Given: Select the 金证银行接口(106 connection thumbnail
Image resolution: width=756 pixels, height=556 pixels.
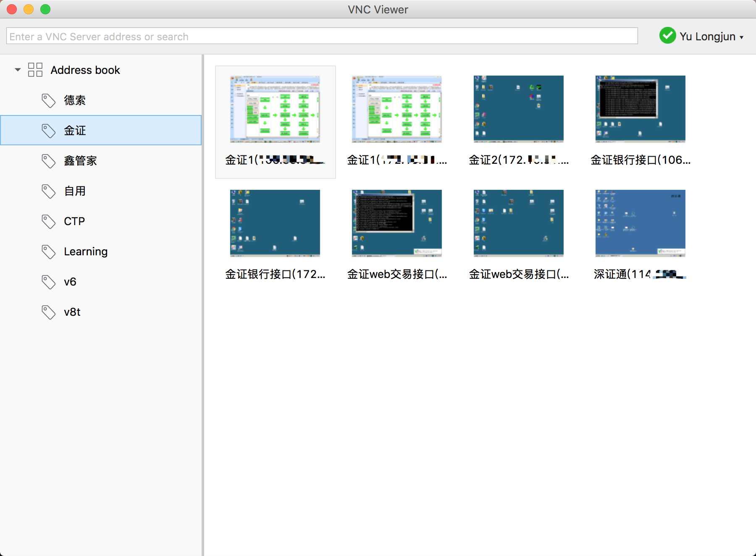Looking at the screenshot, I should click(640, 109).
